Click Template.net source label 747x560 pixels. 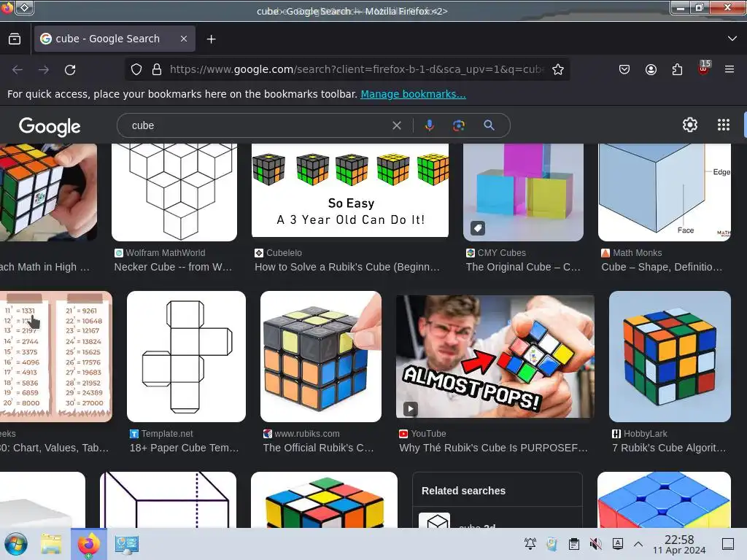(x=167, y=434)
